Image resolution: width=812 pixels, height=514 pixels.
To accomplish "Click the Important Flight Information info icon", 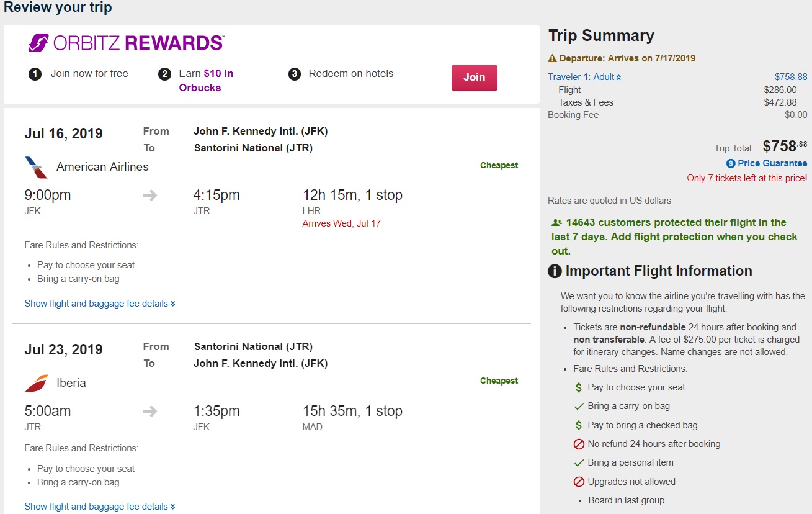I will point(555,271).
